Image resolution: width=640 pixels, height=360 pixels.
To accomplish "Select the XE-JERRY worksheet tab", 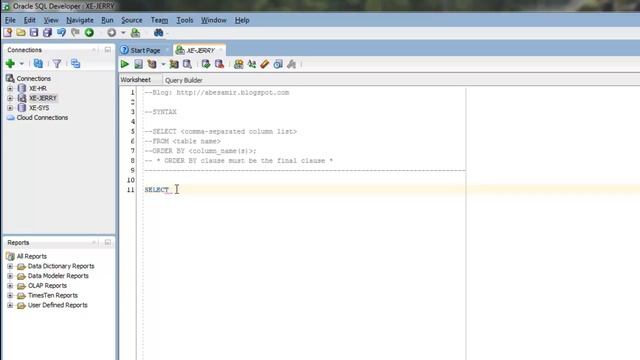I will 200,50.
